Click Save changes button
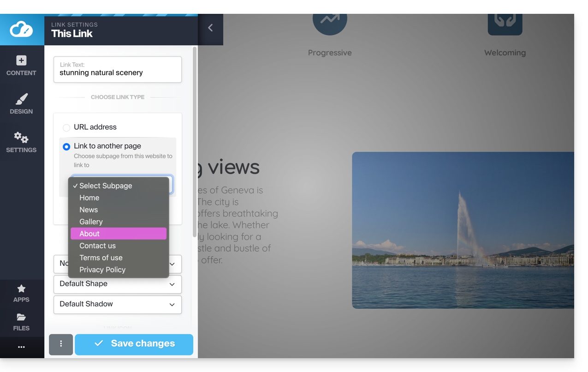 [134, 344]
